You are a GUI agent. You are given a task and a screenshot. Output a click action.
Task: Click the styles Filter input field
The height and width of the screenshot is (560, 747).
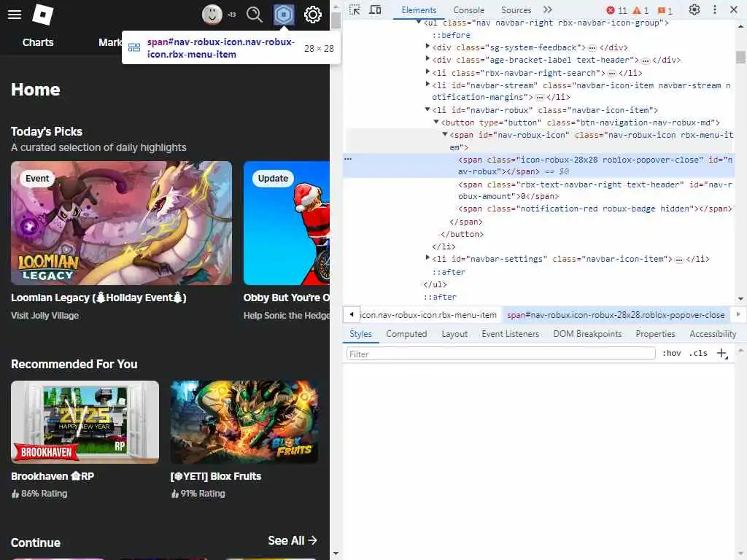point(500,354)
